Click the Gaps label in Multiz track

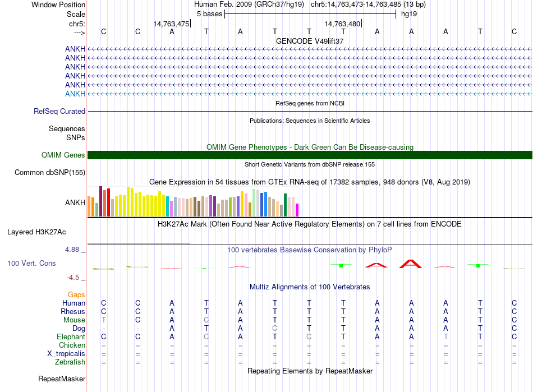point(76,295)
